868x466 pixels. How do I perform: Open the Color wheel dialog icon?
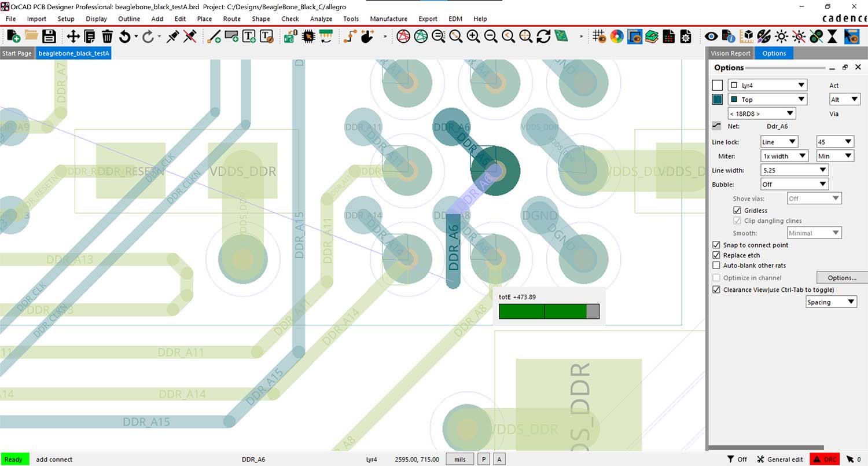point(617,36)
